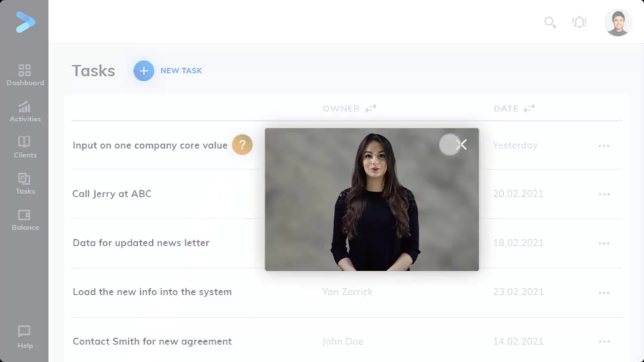Click the blue arrow app logo
Screen dimensions: 644x362
pyautogui.click(x=25, y=22)
